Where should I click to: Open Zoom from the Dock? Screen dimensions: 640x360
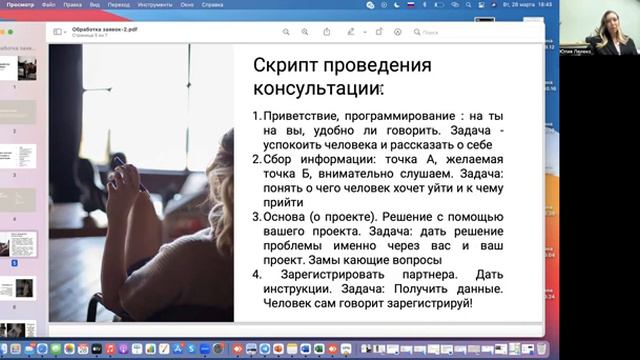click(204, 349)
